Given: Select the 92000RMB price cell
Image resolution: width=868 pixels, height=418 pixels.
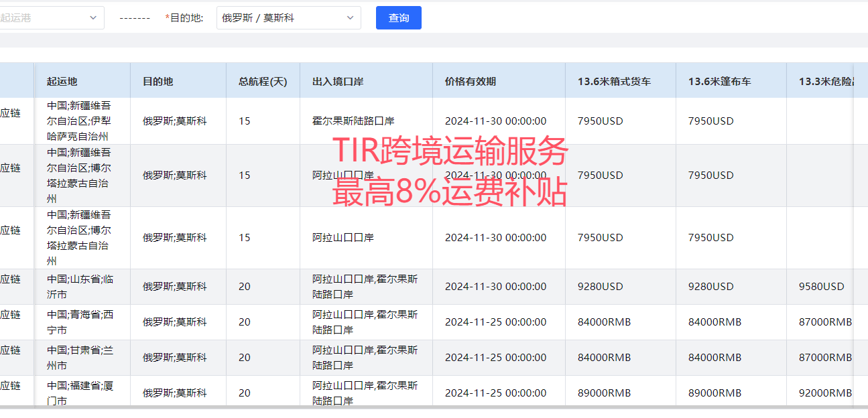Looking at the screenshot, I should (825, 393).
